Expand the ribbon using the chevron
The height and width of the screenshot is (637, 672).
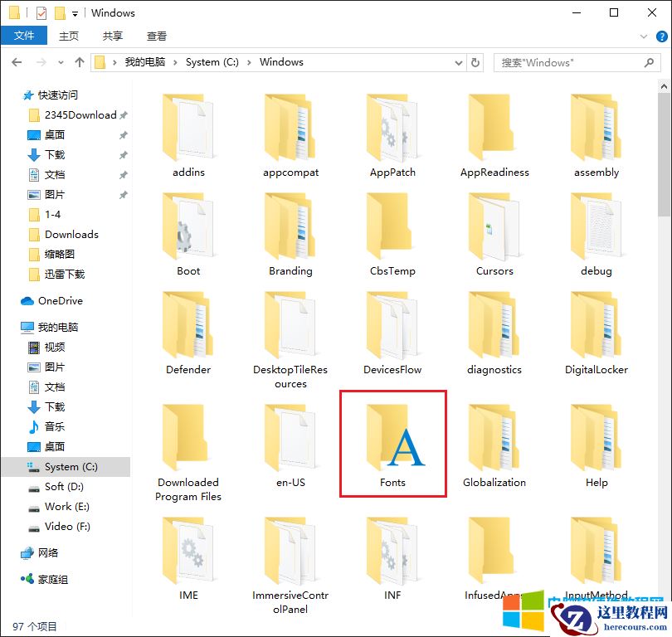pos(645,36)
